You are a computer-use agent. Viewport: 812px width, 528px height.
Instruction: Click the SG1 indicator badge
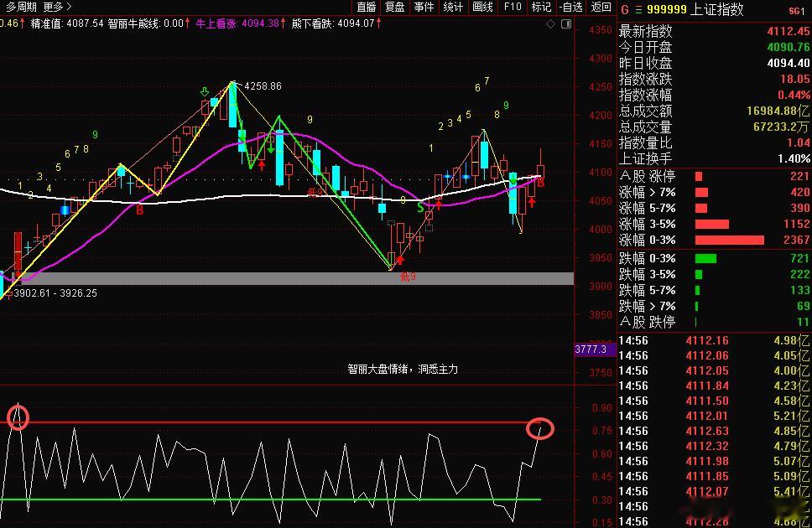click(797, 11)
